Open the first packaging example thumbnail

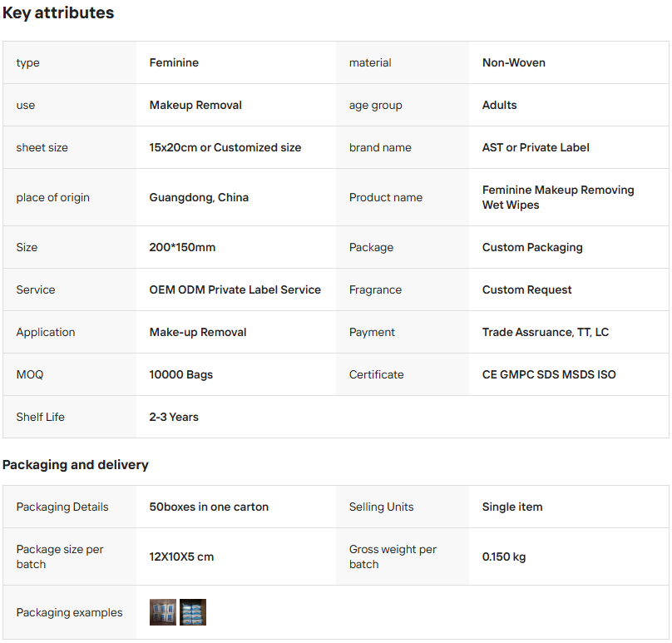[x=162, y=612]
